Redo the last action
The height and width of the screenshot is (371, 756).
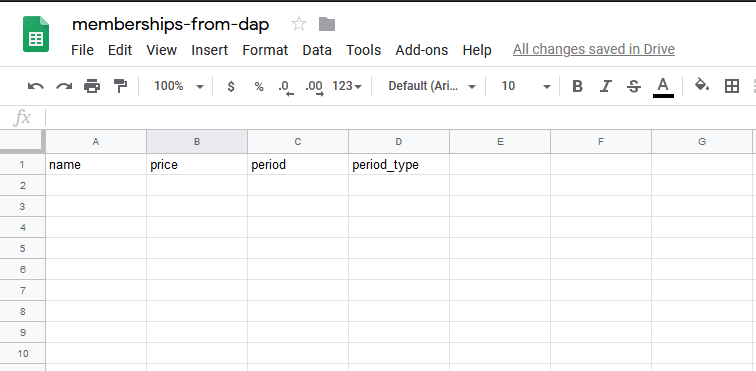(x=64, y=86)
